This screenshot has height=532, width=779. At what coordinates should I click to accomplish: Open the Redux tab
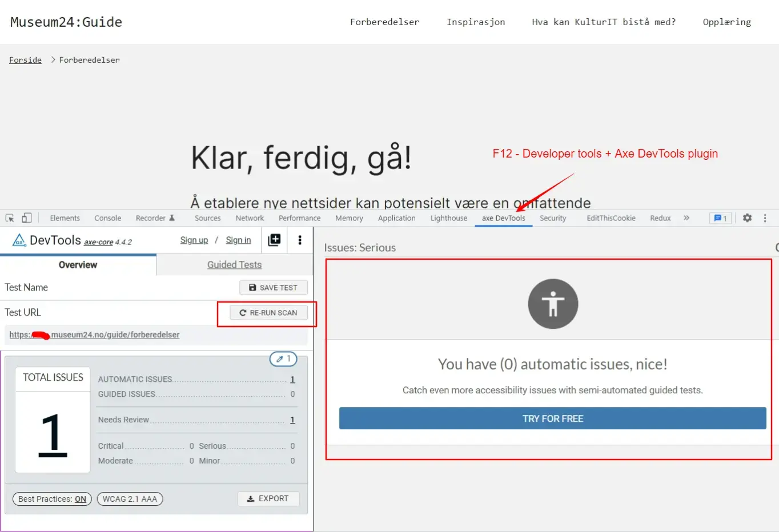click(660, 218)
